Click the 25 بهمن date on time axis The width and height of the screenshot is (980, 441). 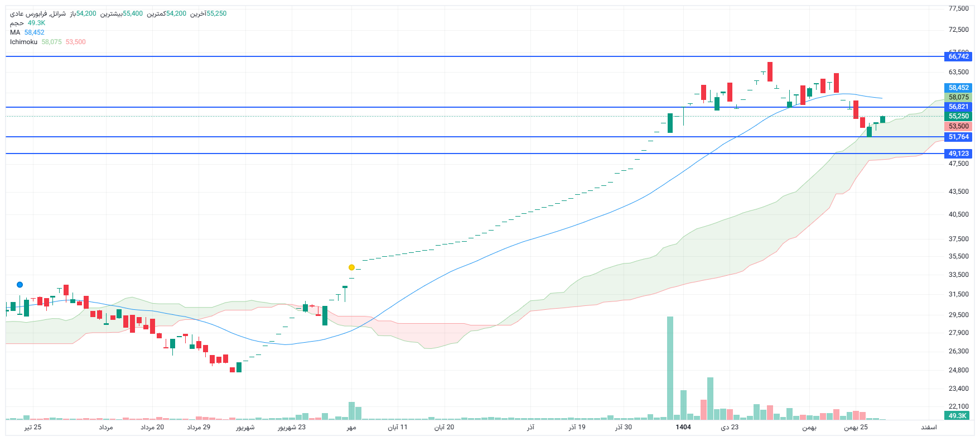tap(856, 427)
